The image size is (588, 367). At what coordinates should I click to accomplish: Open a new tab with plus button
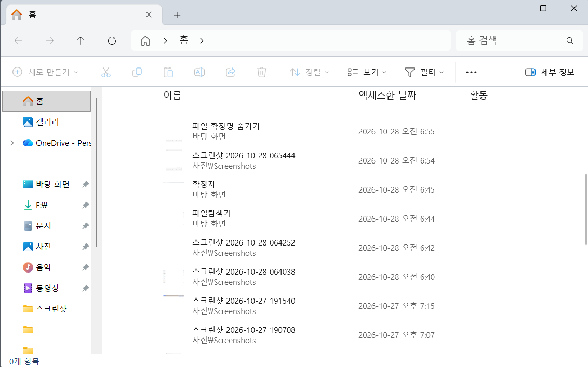[177, 15]
